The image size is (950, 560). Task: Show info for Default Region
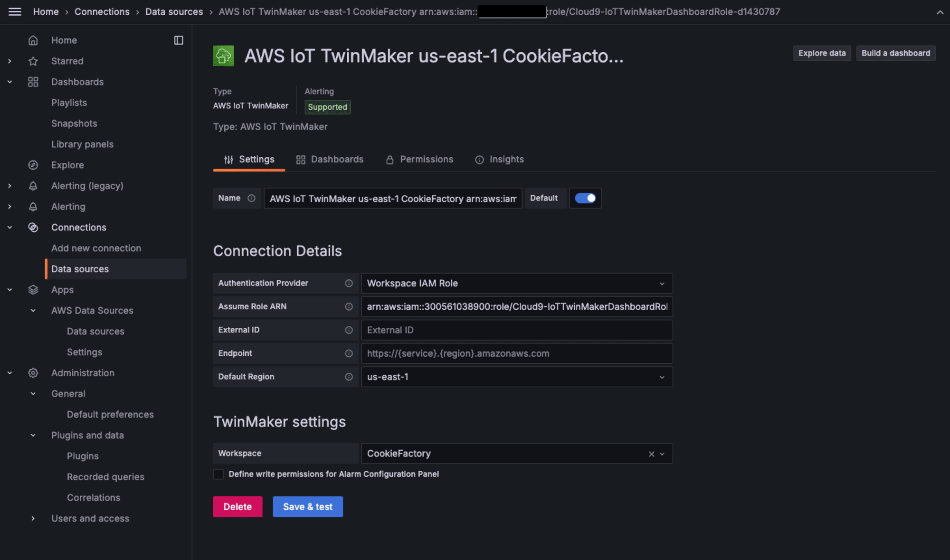tap(349, 377)
